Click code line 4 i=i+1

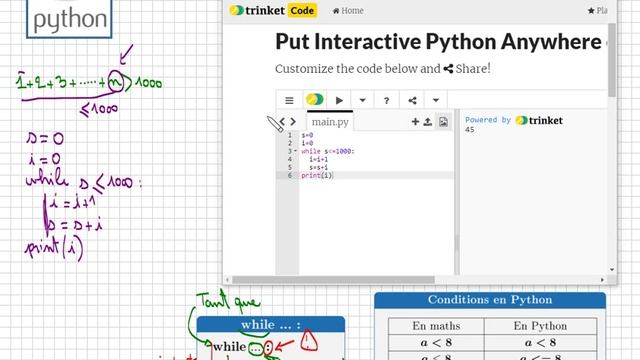coord(318,159)
